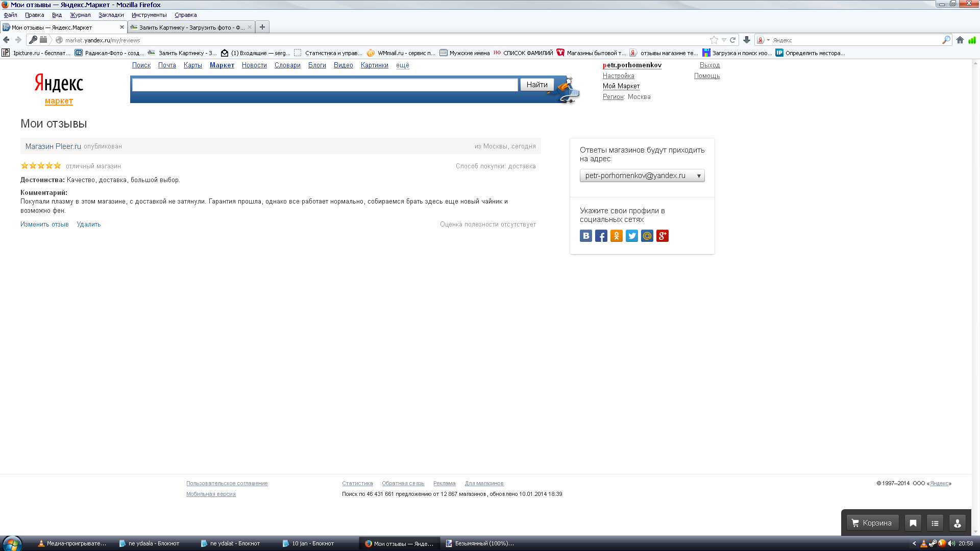This screenshot has width=980, height=551.
Task: Click the Помощь link
Action: point(706,76)
